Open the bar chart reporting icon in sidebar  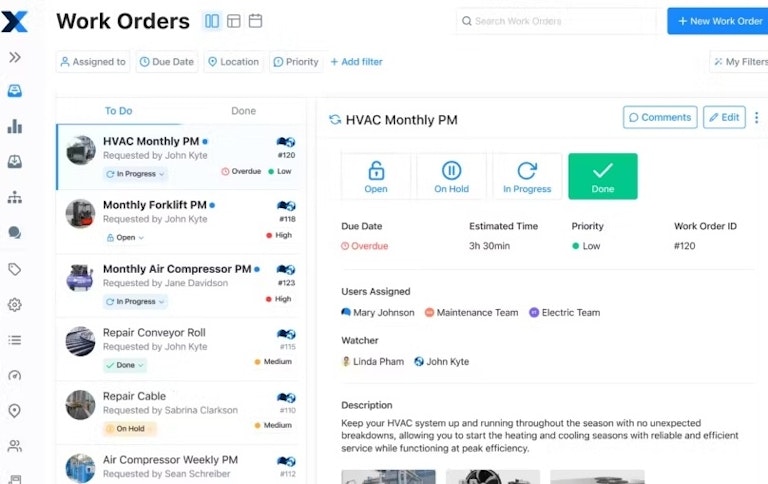[x=15, y=126]
